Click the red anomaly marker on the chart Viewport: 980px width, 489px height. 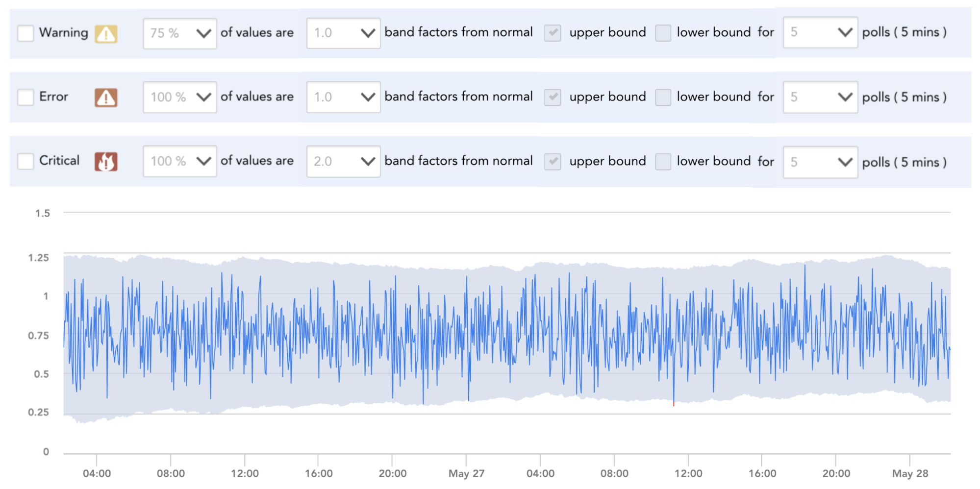click(674, 404)
